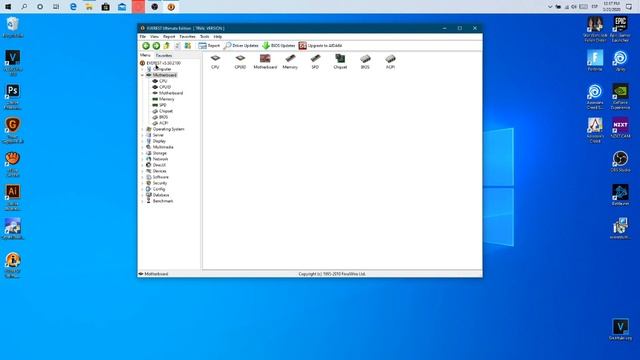
Task: Open the Windows Start button
Action: pyautogui.click(x=8, y=7)
